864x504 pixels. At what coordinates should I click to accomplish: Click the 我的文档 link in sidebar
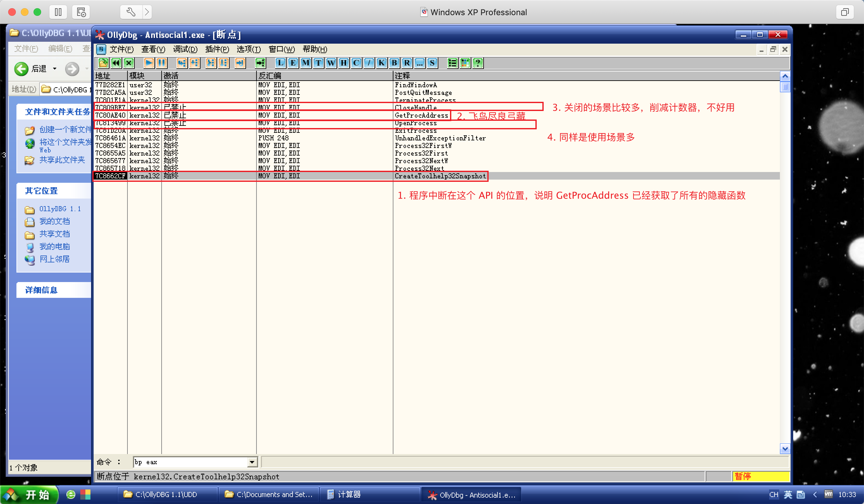pyautogui.click(x=54, y=221)
